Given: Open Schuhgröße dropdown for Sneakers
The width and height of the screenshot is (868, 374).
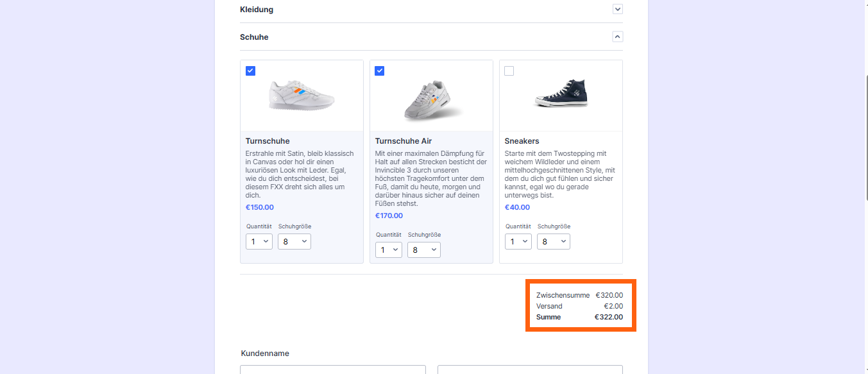Looking at the screenshot, I should tap(553, 242).
